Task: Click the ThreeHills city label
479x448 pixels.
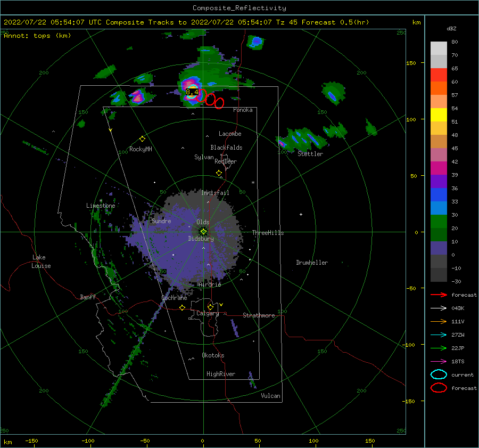Action: (x=268, y=233)
